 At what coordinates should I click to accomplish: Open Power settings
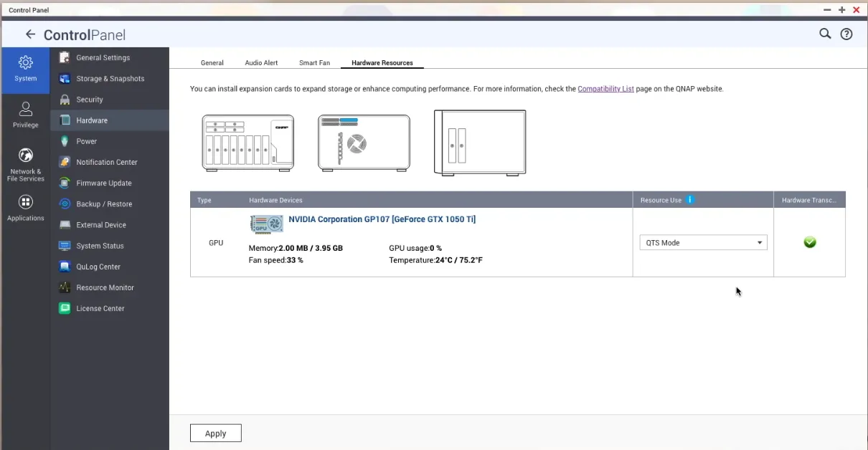[86, 141]
